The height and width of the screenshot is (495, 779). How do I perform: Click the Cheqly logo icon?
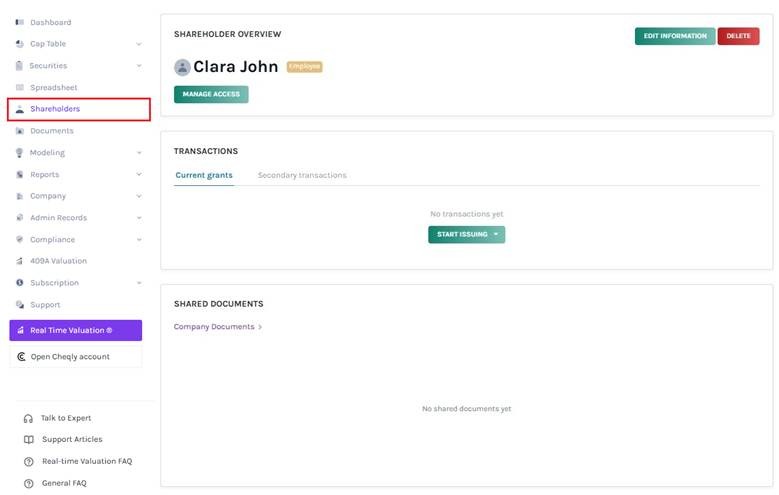(21, 357)
